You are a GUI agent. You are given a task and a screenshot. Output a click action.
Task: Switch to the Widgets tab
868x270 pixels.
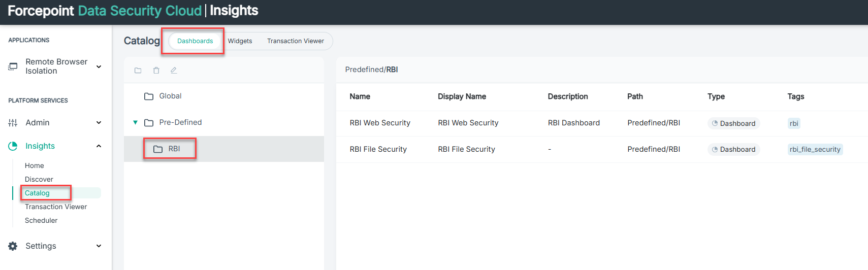tap(240, 41)
